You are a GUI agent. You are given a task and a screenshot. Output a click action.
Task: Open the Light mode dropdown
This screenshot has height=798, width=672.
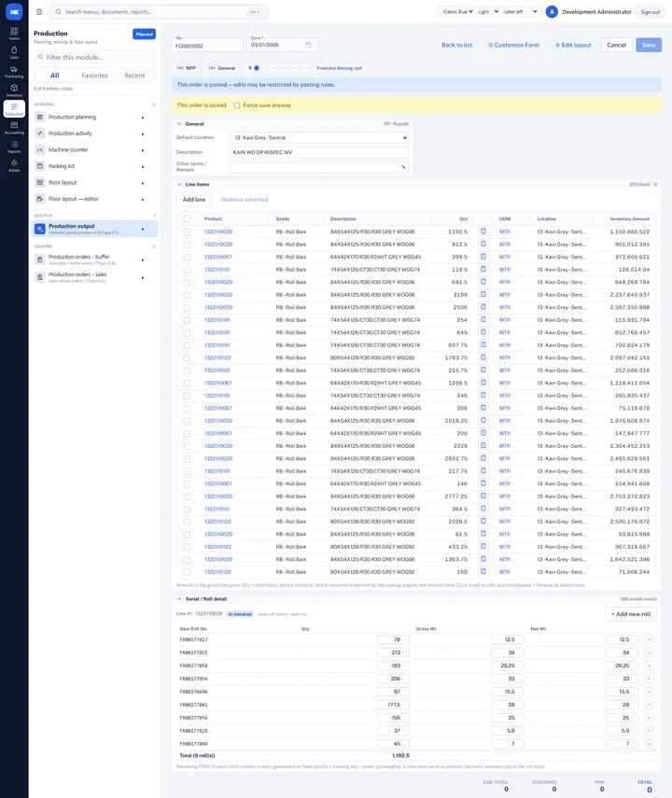coord(488,12)
